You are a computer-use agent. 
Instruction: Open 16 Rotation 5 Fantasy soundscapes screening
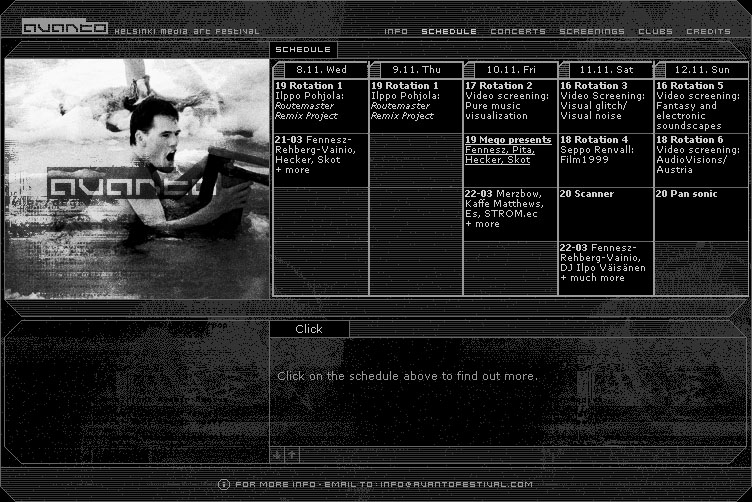[x=701, y=106]
